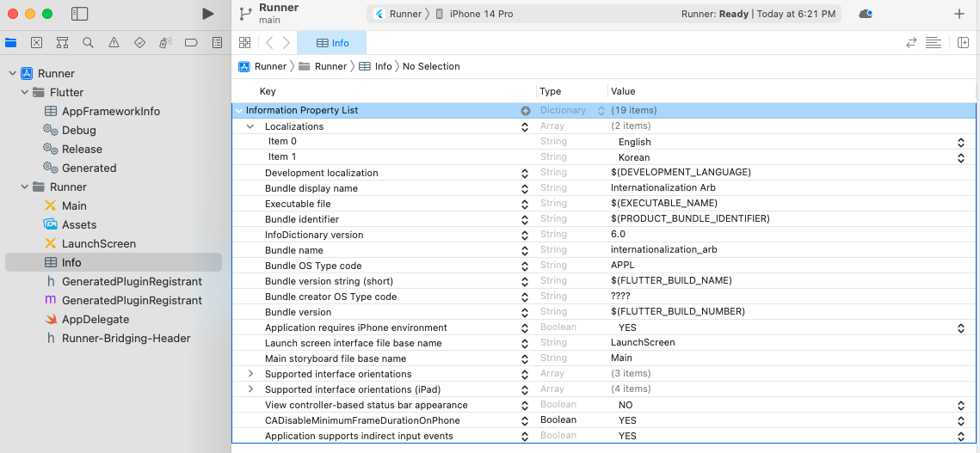Open Application supports indirect input value stepper
980x453 pixels.
(x=961, y=436)
